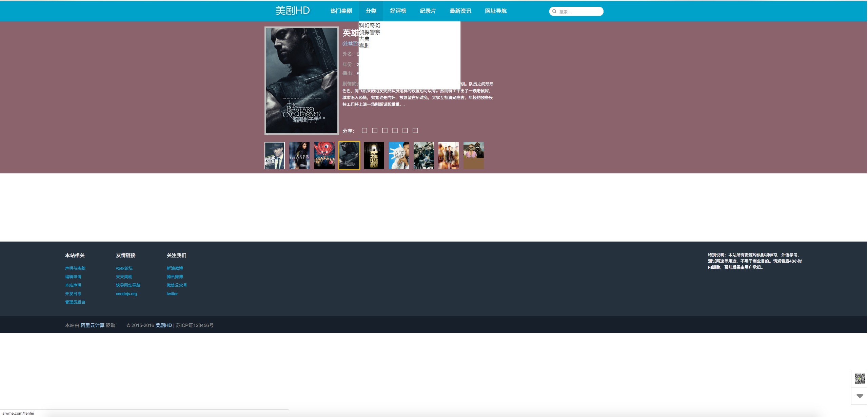Open Public Morals poster thumbnail
This screenshot has height=417, width=868.
275,155
